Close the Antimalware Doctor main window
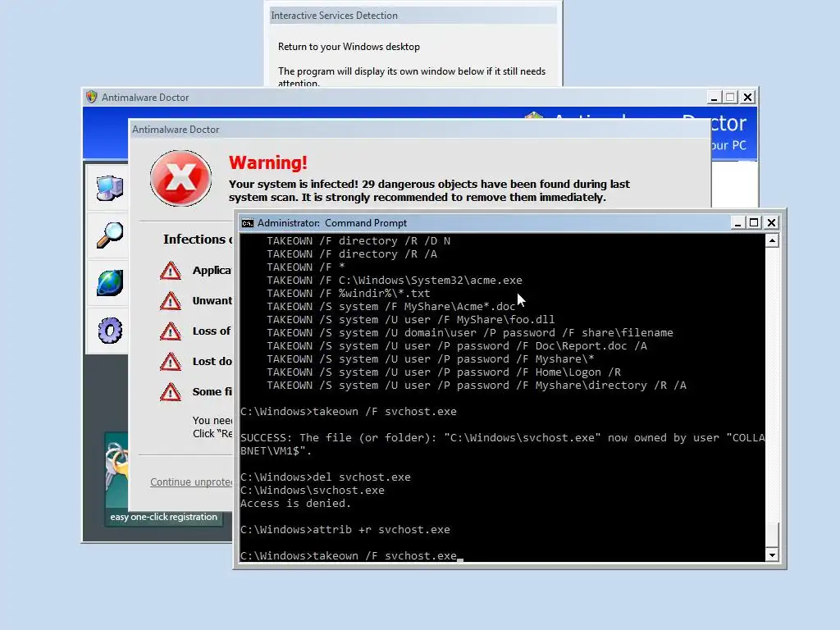This screenshot has height=630, width=840. click(748, 98)
